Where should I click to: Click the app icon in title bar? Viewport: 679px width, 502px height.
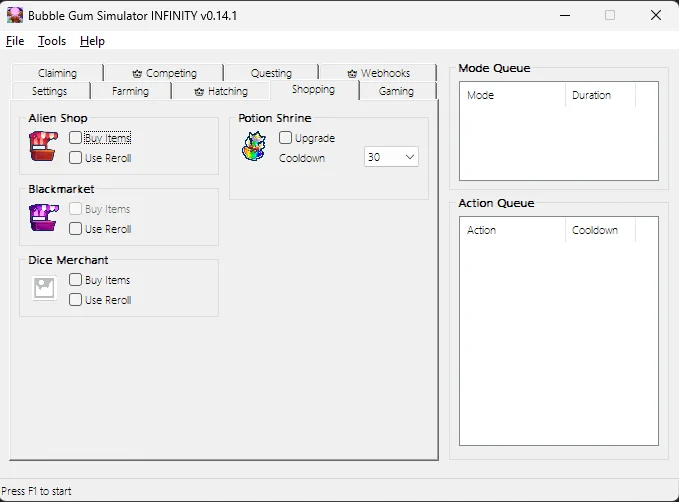pyautogui.click(x=15, y=15)
